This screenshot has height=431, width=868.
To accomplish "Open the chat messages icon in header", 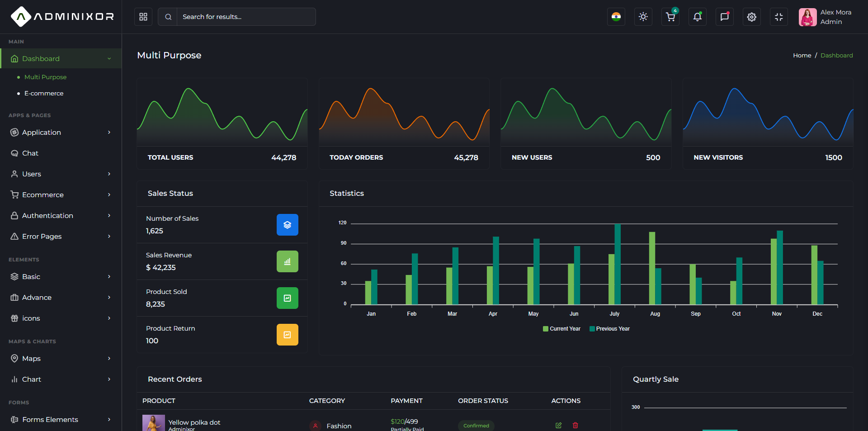I will [x=725, y=17].
